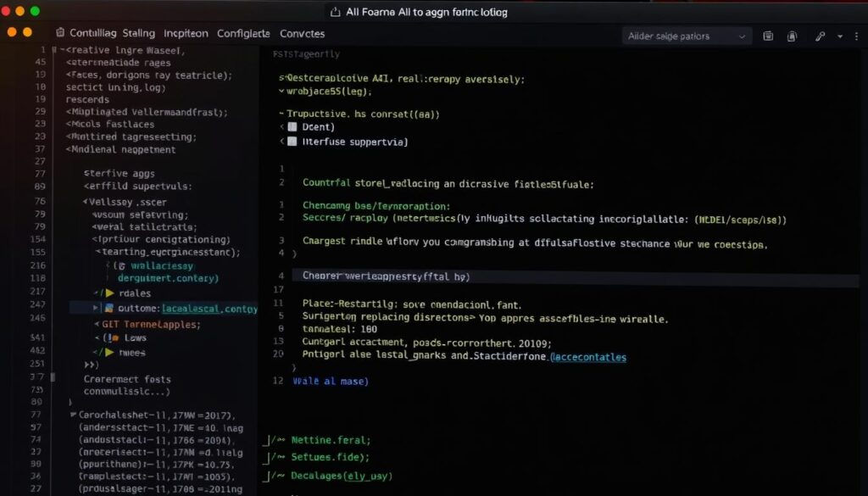Click the share icon in the window title
Viewport: 868px width, 496px height.
point(334,12)
